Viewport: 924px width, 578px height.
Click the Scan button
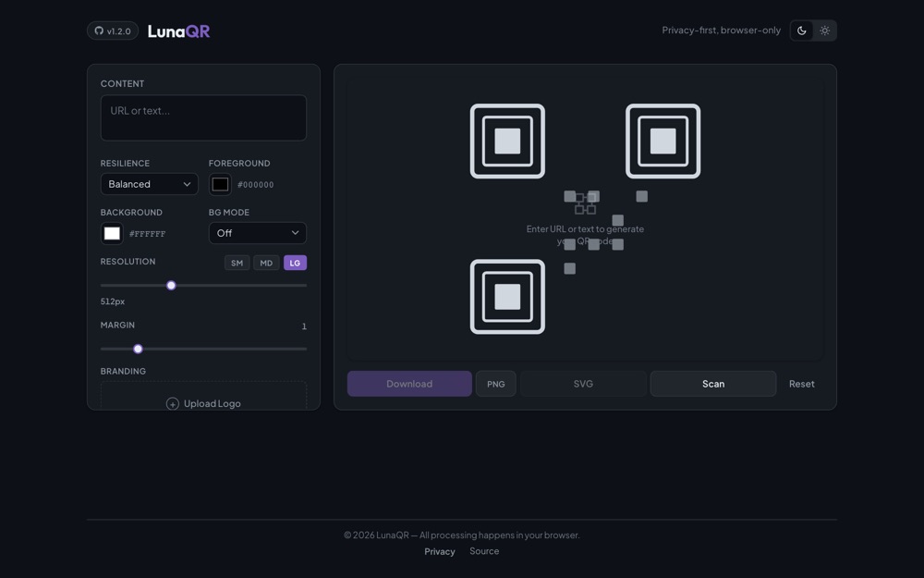pyautogui.click(x=713, y=384)
